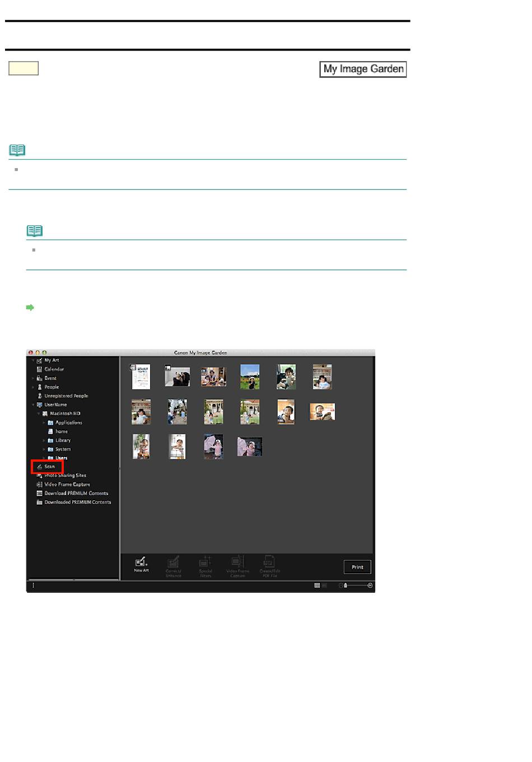
Task: Click the Unregistered People icon
Action: 39,396
